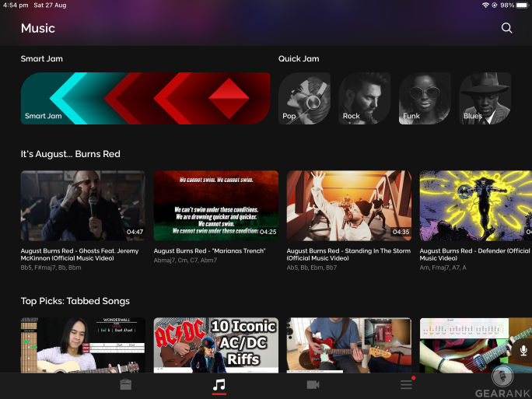The image size is (532, 399).
Task: Click the 'Smart Jam' section heading
Action: point(42,58)
